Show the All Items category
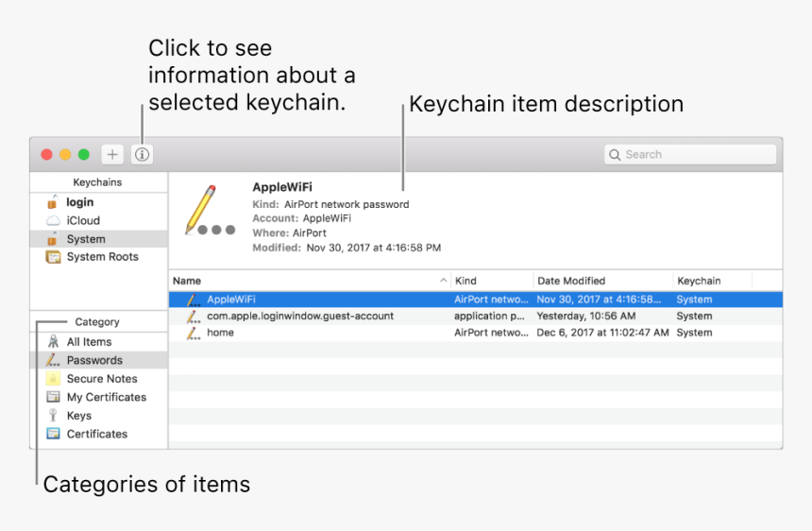The height and width of the screenshot is (531, 812). [x=98, y=342]
